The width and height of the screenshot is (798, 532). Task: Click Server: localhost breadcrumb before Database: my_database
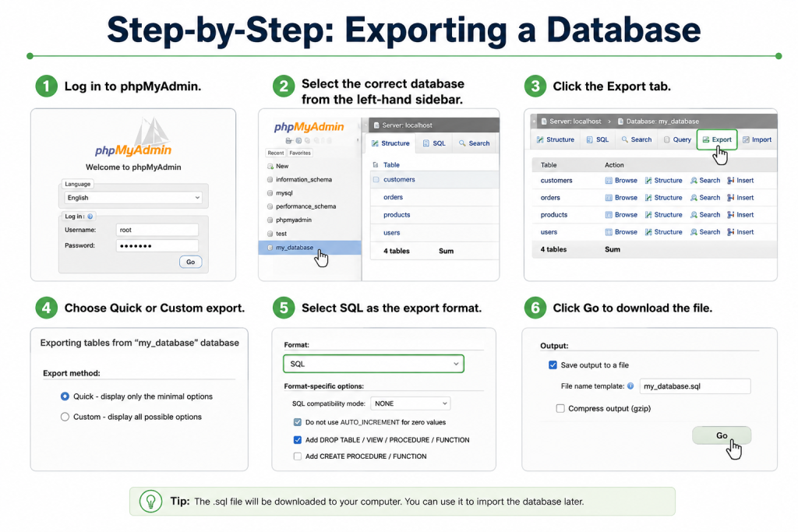(x=570, y=122)
